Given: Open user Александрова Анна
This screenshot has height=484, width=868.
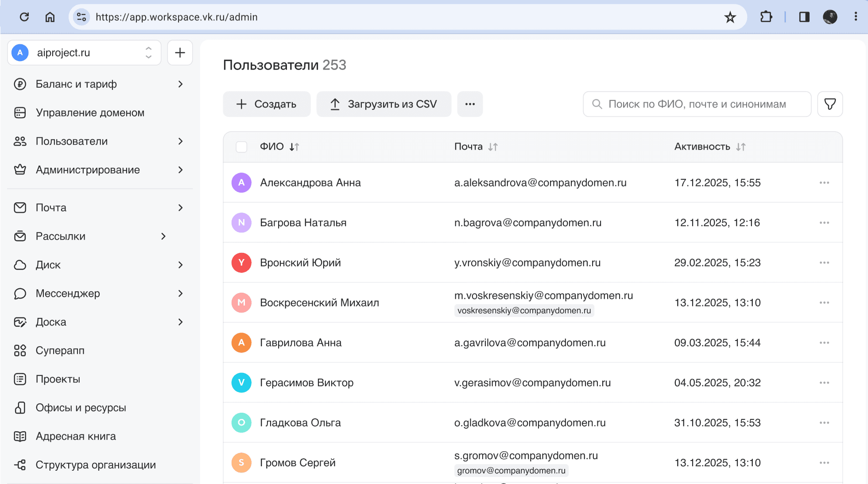Looking at the screenshot, I should 310,183.
